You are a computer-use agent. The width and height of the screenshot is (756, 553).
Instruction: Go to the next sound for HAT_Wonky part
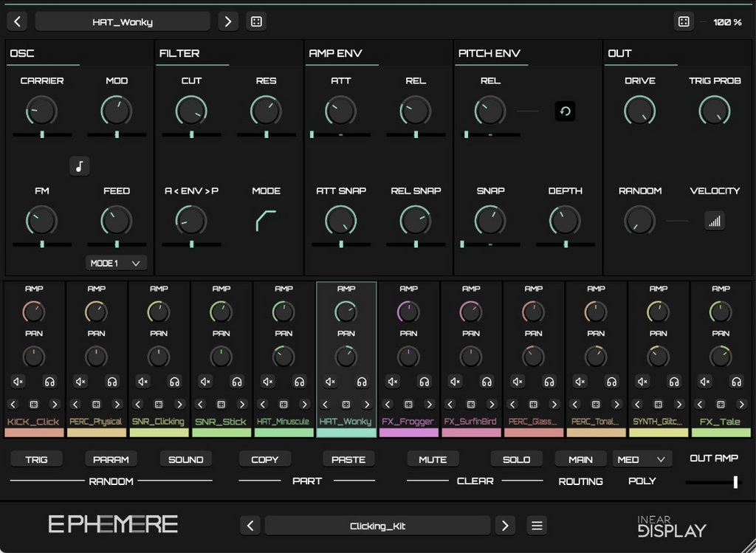367,404
